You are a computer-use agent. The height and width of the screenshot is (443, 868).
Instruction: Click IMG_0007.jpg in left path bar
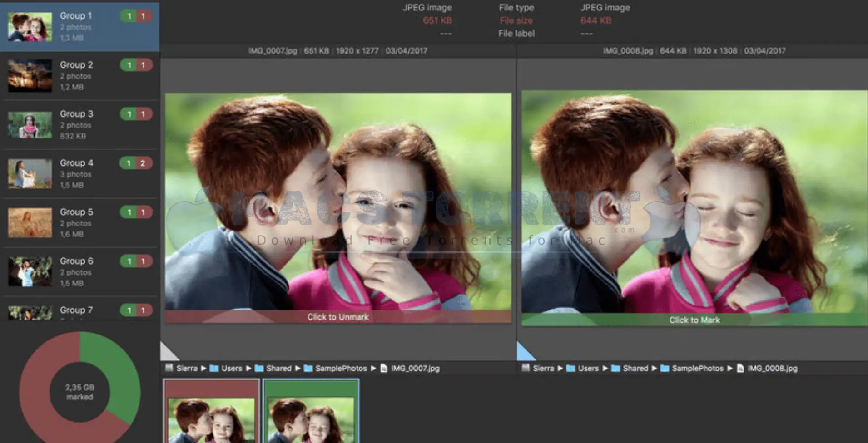(410, 368)
